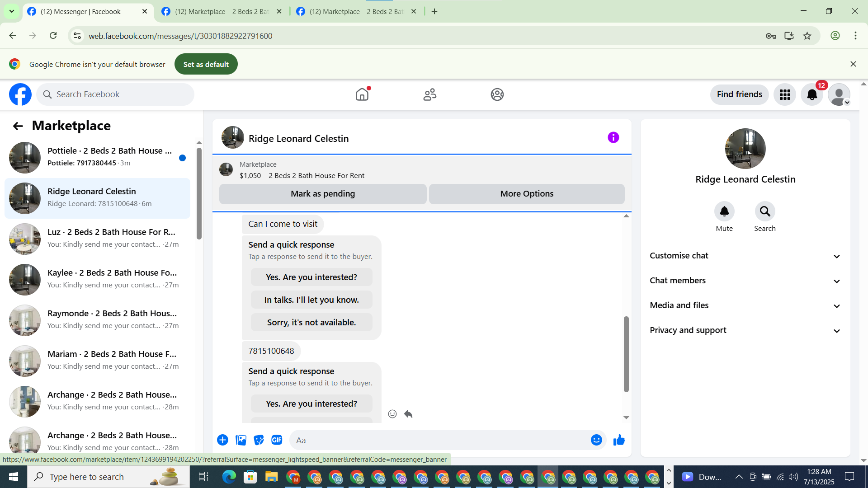Image resolution: width=868 pixels, height=488 pixels.
Task: Expand Customise chat section
Action: click(x=745, y=256)
